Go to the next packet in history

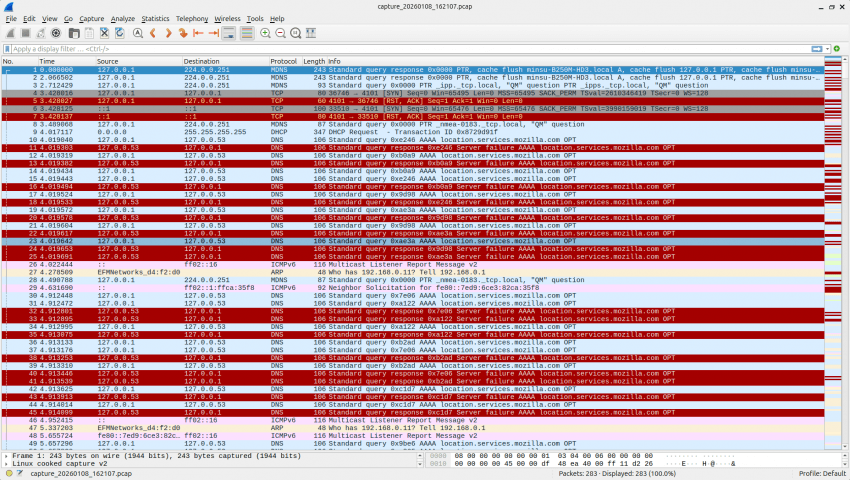tap(170, 33)
